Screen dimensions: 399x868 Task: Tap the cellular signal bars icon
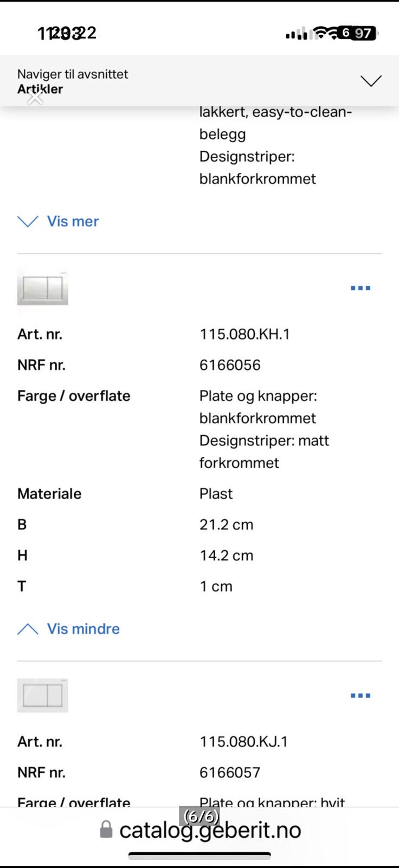click(x=297, y=34)
